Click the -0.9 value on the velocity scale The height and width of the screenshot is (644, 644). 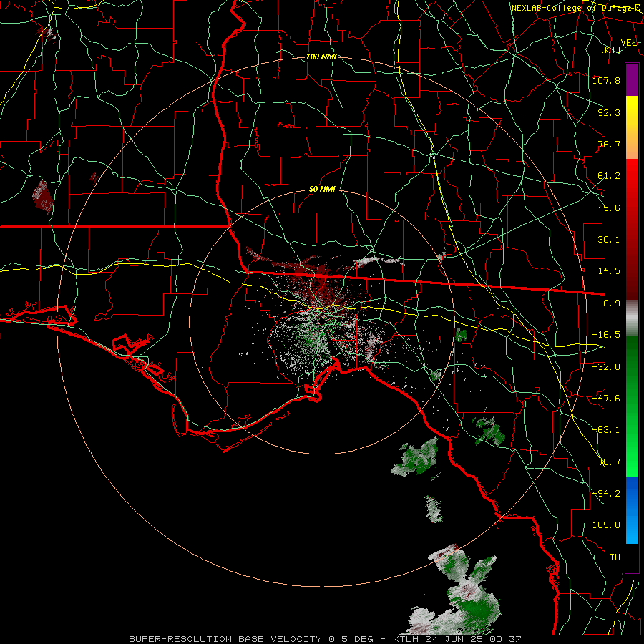[609, 303]
